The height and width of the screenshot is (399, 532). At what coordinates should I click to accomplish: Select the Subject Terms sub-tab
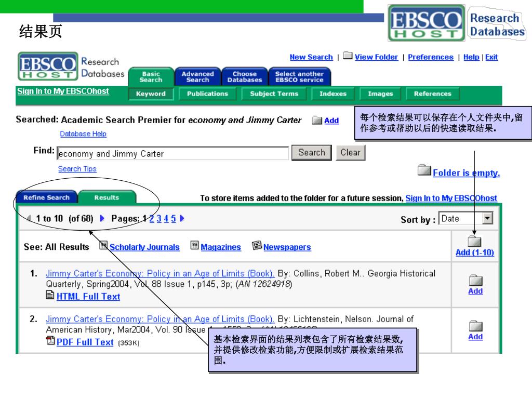click(274, 94)
